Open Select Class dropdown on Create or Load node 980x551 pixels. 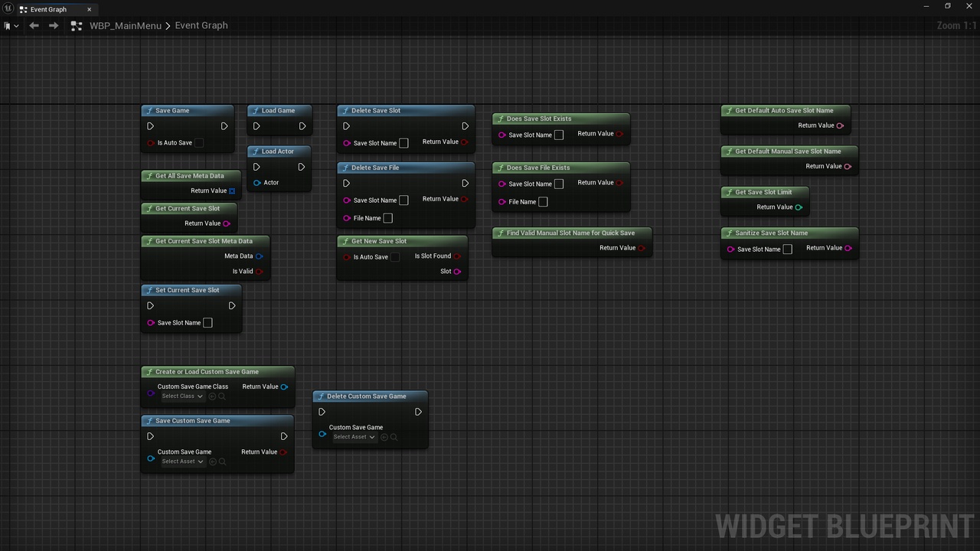coord(181,396)
